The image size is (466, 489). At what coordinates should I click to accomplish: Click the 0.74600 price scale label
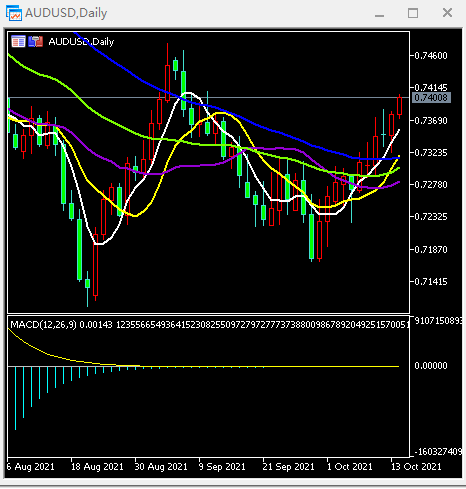pos(431,56)
